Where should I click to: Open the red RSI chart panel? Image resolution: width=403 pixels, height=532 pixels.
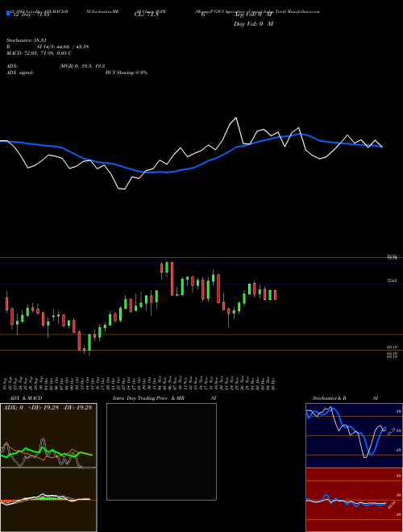click(x=354, y=500)
